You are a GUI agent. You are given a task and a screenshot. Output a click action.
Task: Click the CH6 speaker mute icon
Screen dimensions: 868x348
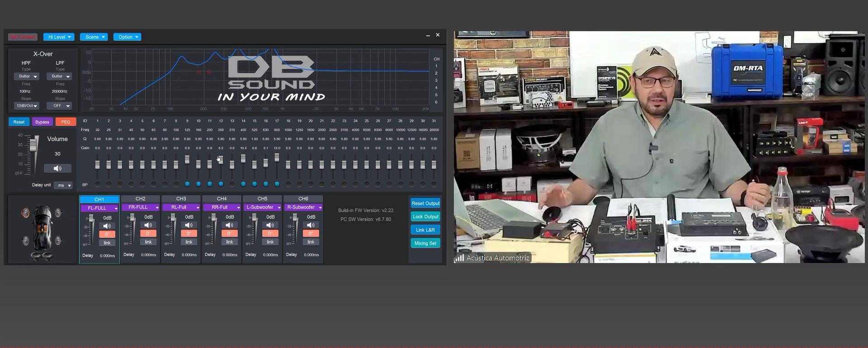[311, 225]
